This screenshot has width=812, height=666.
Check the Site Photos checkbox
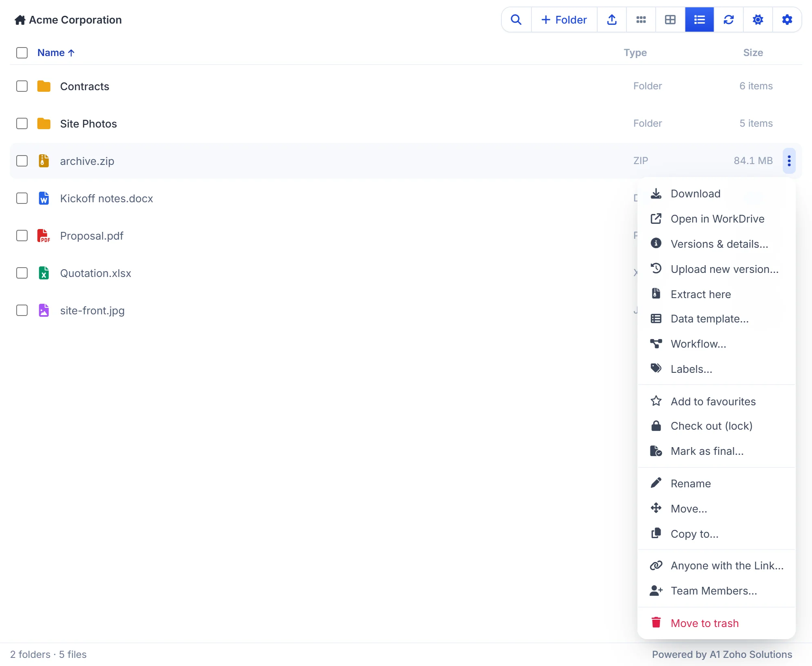point(22,123)
